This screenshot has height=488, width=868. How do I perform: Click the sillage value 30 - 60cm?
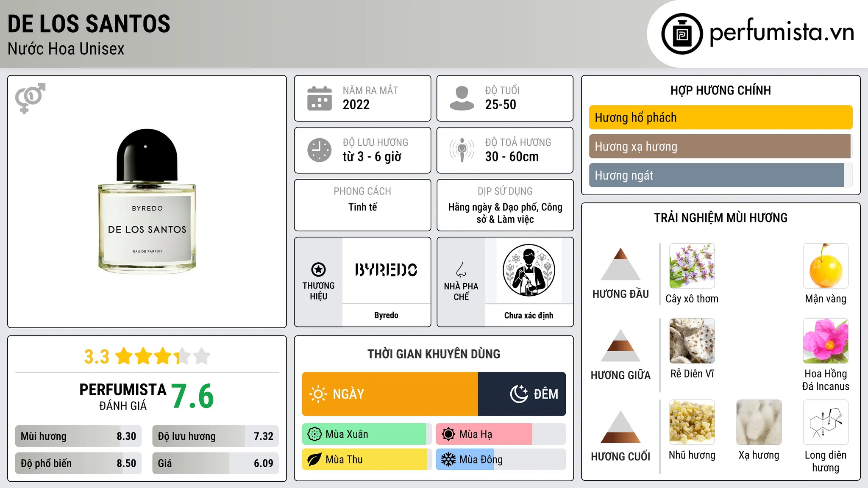512,157
